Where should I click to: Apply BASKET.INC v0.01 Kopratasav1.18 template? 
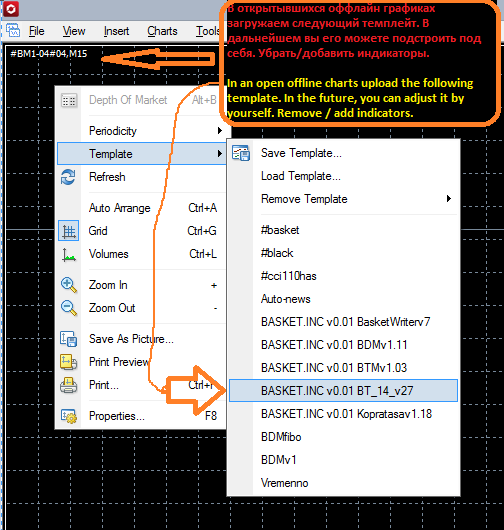pyautogui.click(x=343, y=414)
